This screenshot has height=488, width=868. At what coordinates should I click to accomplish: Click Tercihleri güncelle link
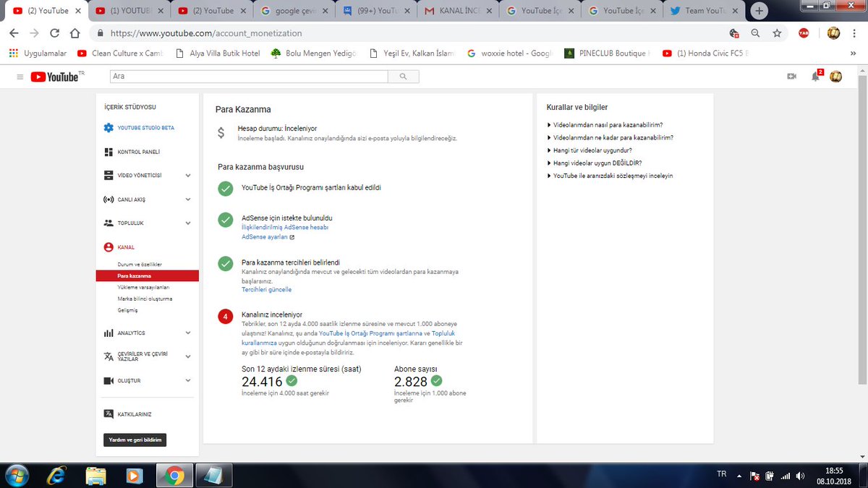(x=266, y=289)
